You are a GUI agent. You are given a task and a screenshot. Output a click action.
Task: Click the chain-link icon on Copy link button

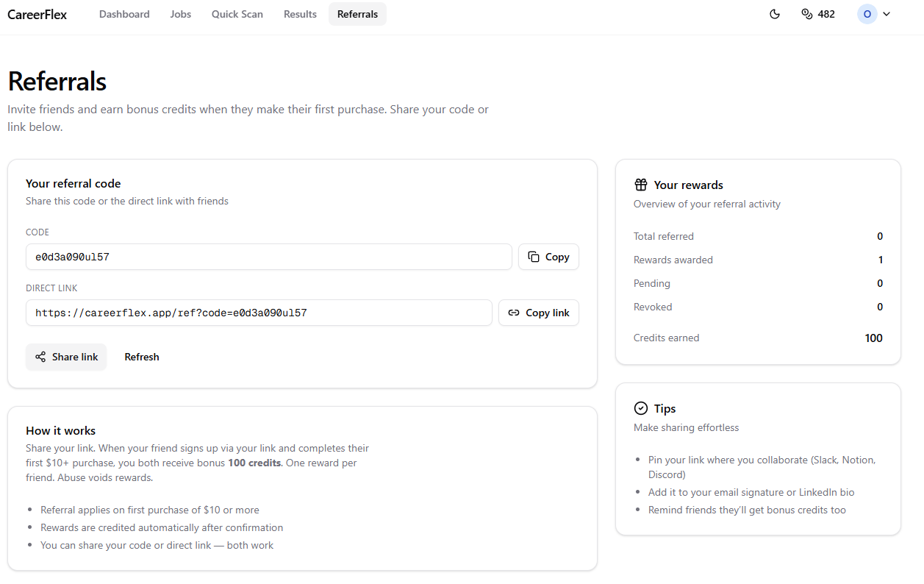515,313
